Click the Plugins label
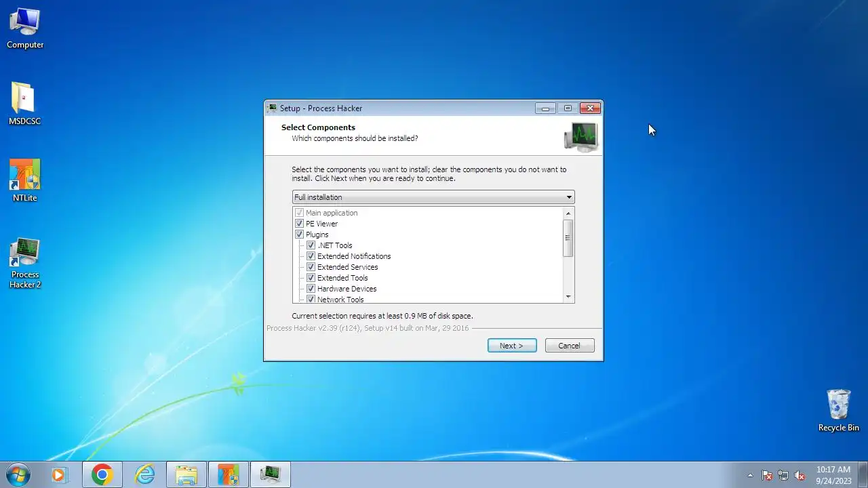 click(317, 235)
